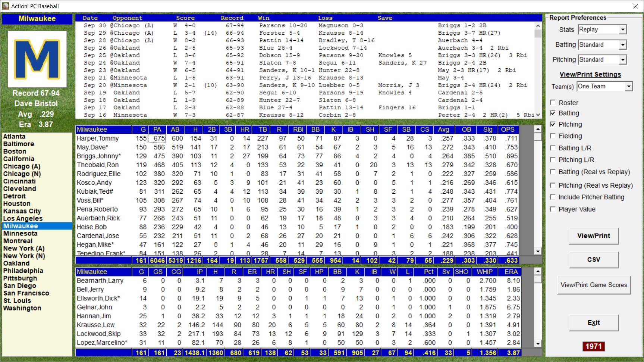
Task: Sort batting table by HR column
Action: [245, 129]
